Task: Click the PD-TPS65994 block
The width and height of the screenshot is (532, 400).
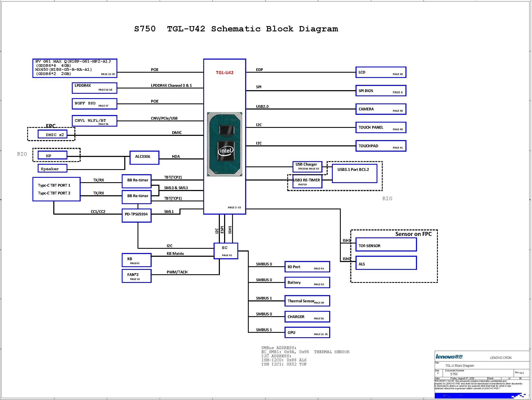Action: [x=137, y=216]
